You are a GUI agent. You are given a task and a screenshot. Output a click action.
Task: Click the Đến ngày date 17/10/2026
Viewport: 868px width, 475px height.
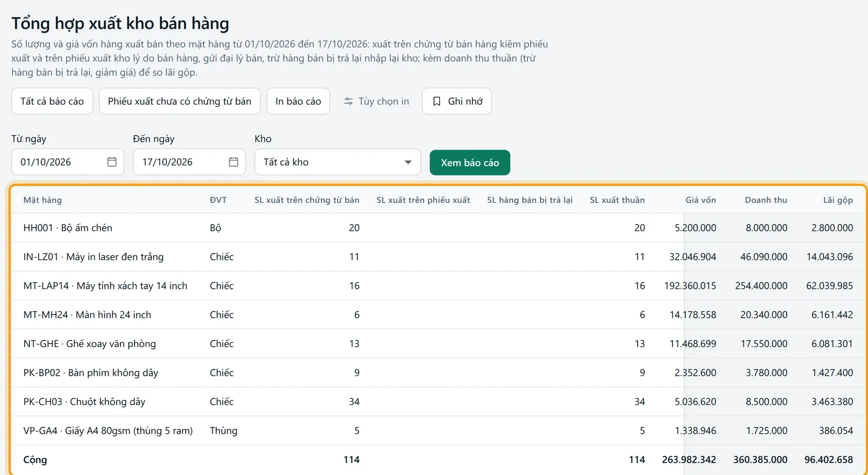point(167,162)
